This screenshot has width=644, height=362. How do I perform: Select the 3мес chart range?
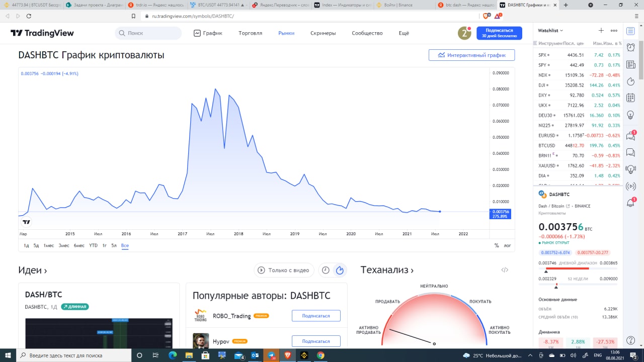64,246
